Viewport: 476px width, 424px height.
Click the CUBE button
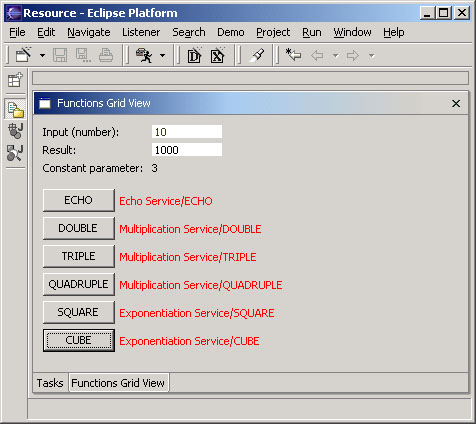(79, 340)
